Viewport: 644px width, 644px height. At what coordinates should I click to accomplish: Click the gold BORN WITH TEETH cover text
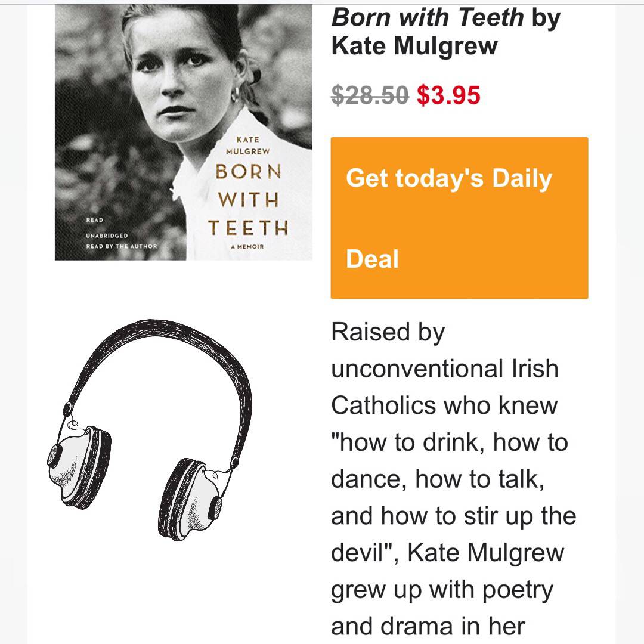click(247, 200)
